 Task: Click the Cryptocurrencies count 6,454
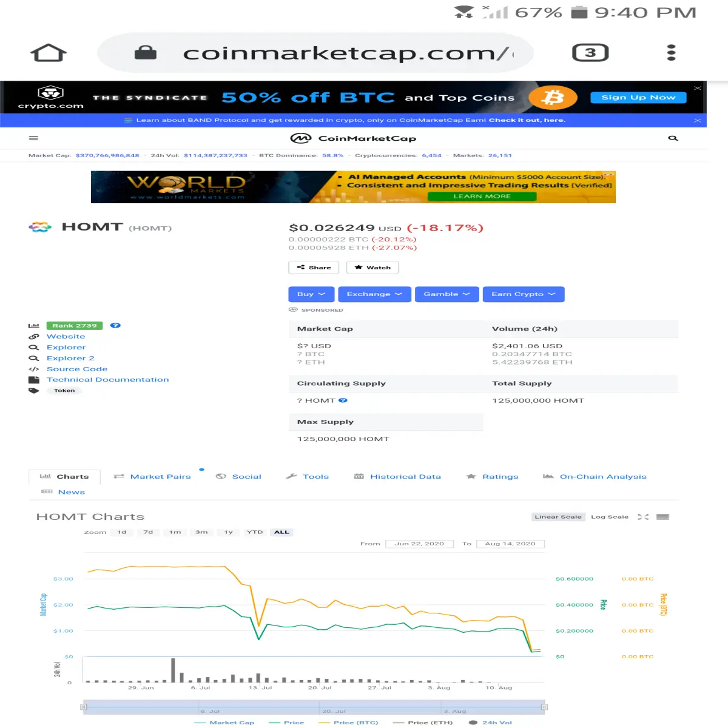[432, 155]
